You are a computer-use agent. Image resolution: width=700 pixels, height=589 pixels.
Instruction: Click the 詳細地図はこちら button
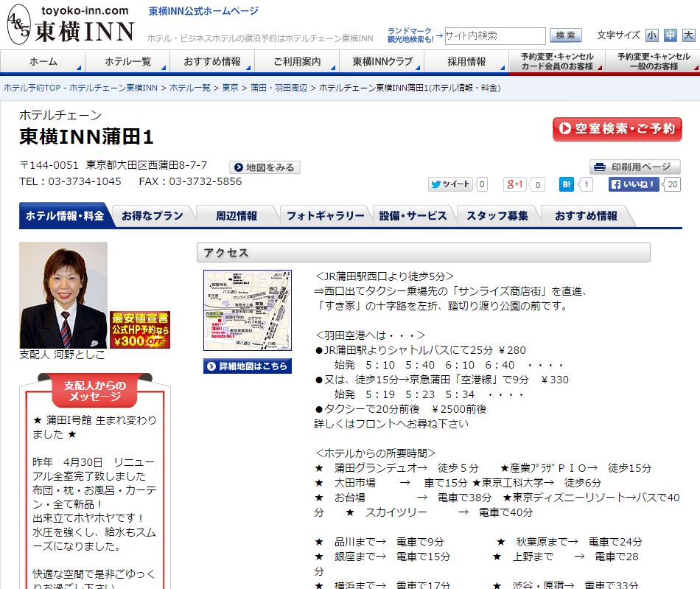click(248, 366)
